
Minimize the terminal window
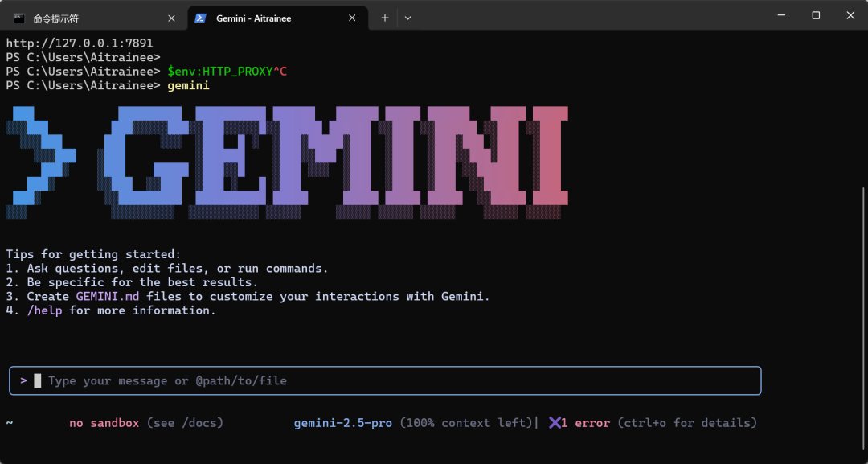[x=782, y=15]
